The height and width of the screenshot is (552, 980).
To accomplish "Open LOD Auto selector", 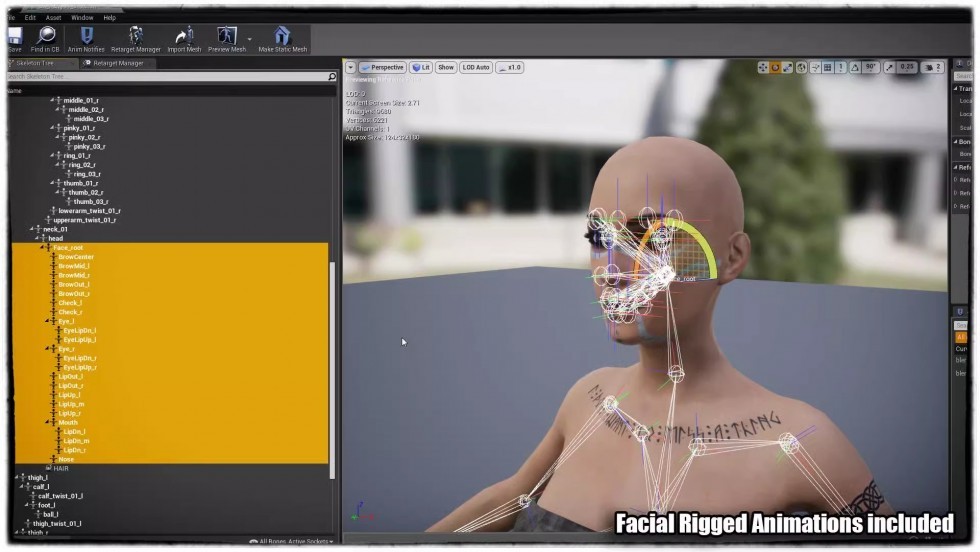I will [x=476, y=68].
